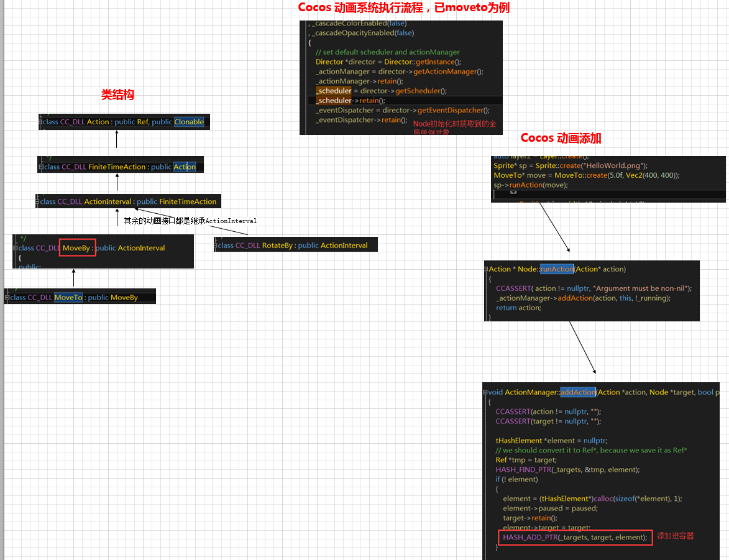Click the highlighted word 'Clonable'
The image size is (729, 560).
click(x=189, y=122)
